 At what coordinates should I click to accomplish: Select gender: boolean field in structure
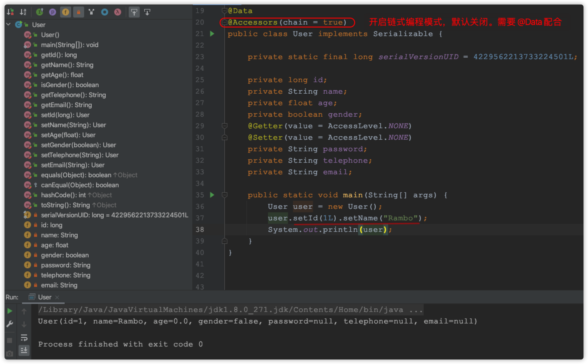point(65,255)
